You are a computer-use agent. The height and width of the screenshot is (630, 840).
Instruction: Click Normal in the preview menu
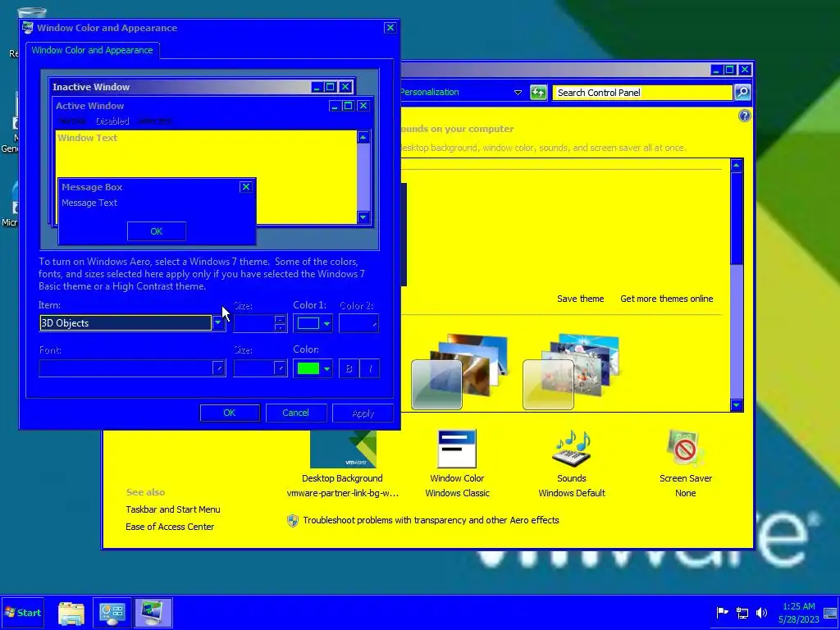pos(72,121)
